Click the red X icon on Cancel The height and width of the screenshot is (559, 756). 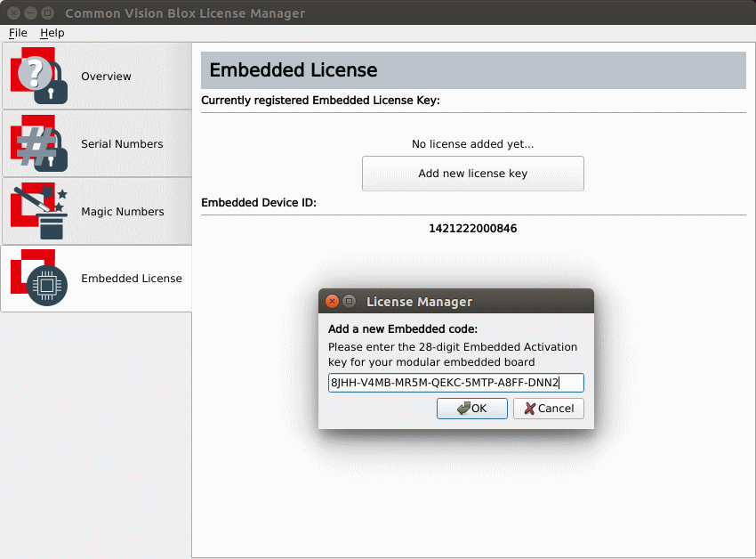point(530,409)
